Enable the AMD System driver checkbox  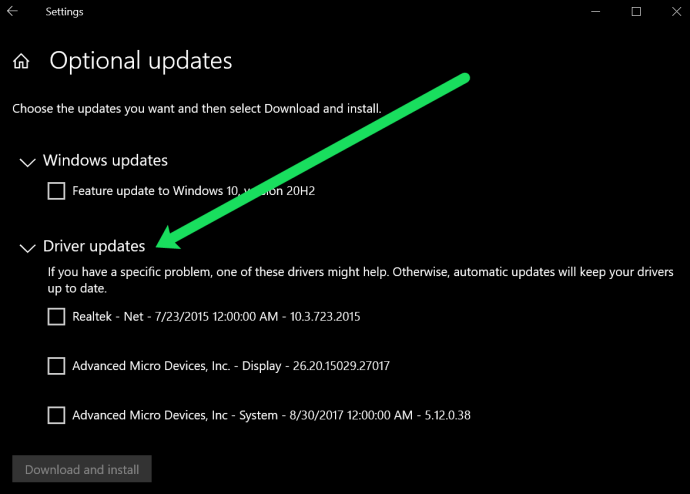point(56,415)
